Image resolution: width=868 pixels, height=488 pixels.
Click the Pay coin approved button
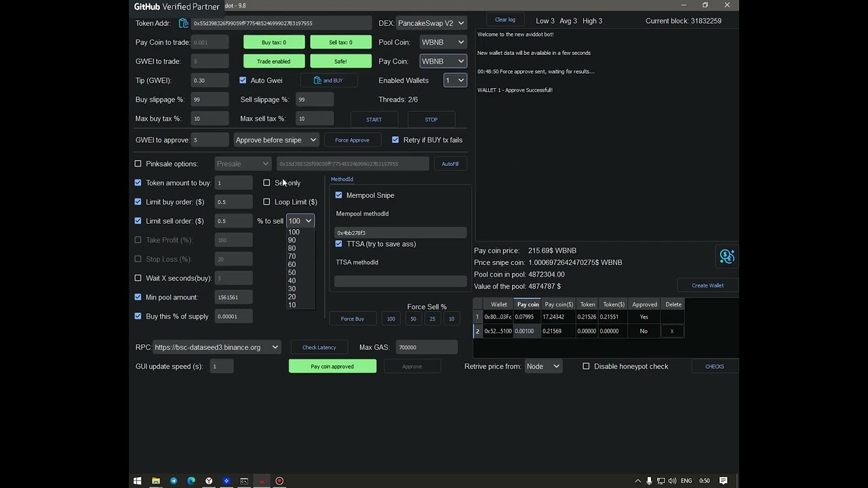click(x=332, y=366)
